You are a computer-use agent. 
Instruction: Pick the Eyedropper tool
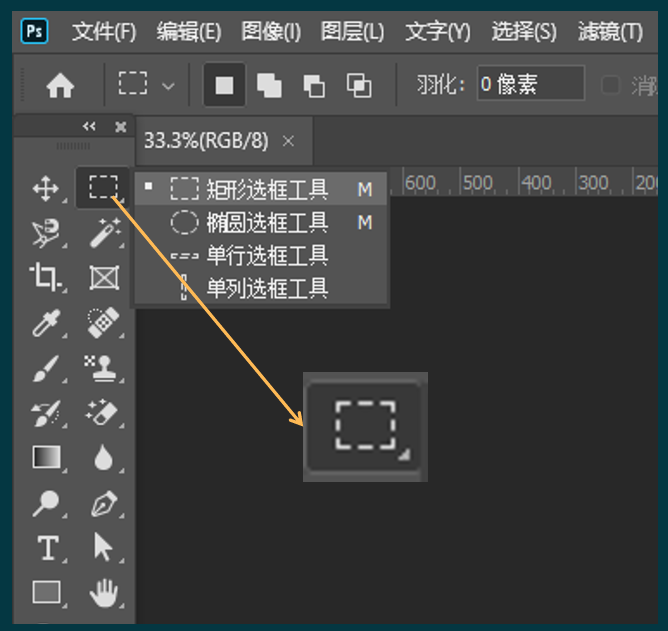click(46, 323)
